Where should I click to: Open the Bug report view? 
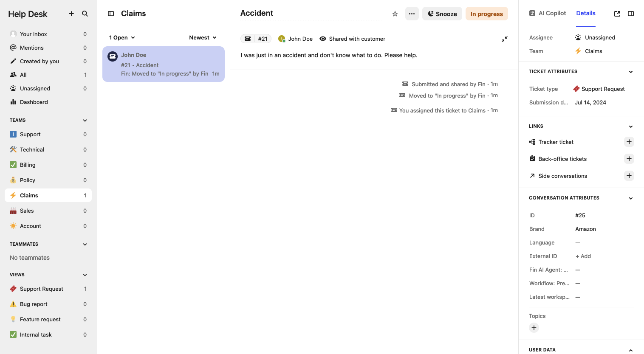48,304
